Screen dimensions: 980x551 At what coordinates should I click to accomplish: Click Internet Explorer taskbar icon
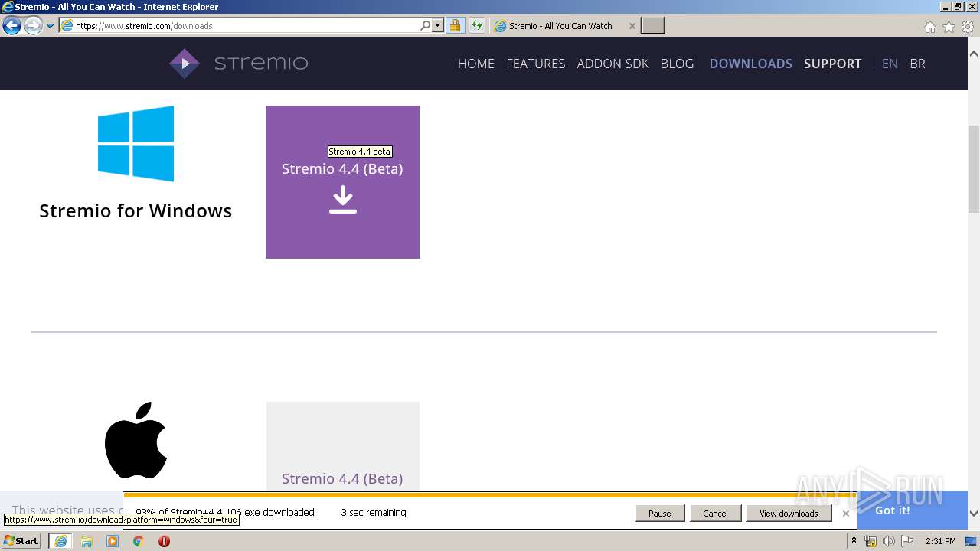(x=60, y=541)
